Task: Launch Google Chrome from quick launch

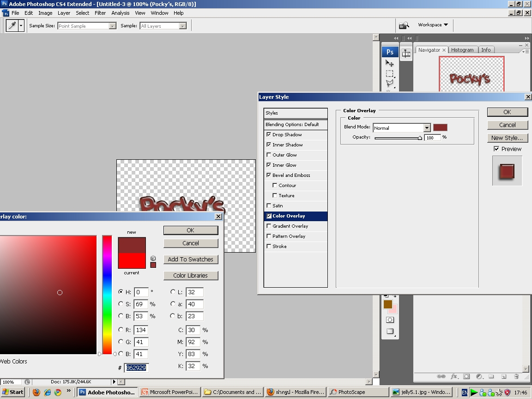Action: [58, 392]
